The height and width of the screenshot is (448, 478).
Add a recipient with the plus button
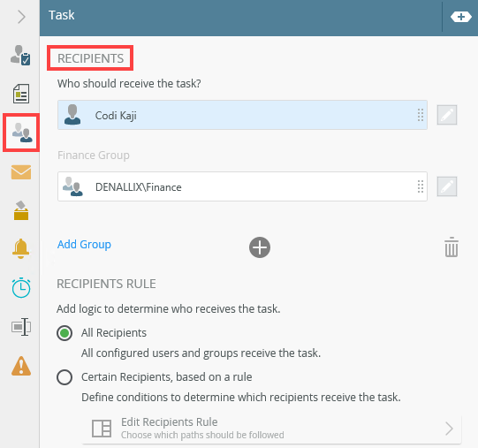point(260,247)
